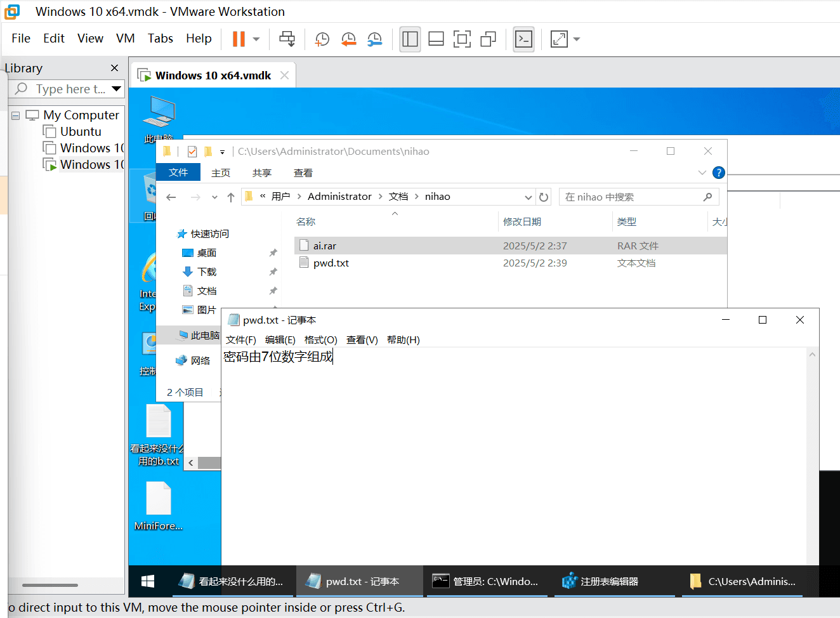Expand the Explorer ribbon chevron

point(702,173)
